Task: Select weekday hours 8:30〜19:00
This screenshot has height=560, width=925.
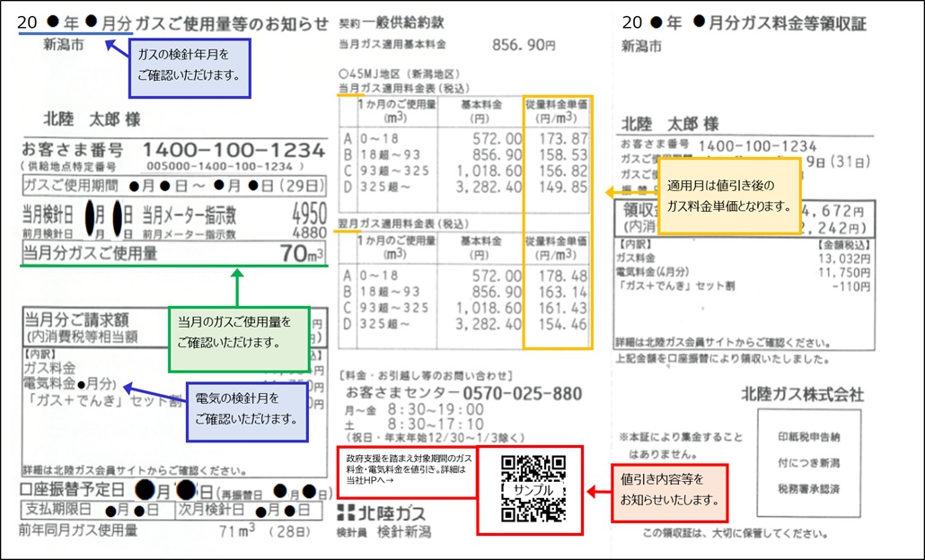Action: click(x=436, y=410)
